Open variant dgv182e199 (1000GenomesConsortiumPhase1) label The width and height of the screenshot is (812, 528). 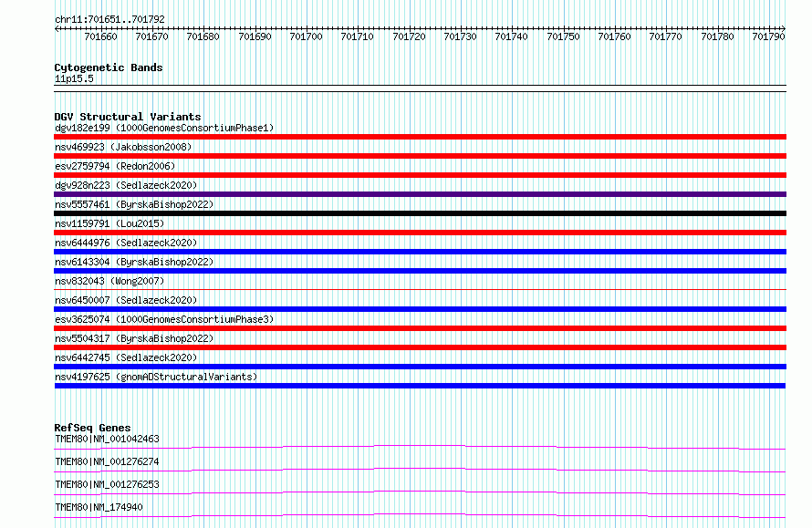(x=164, y=128)
